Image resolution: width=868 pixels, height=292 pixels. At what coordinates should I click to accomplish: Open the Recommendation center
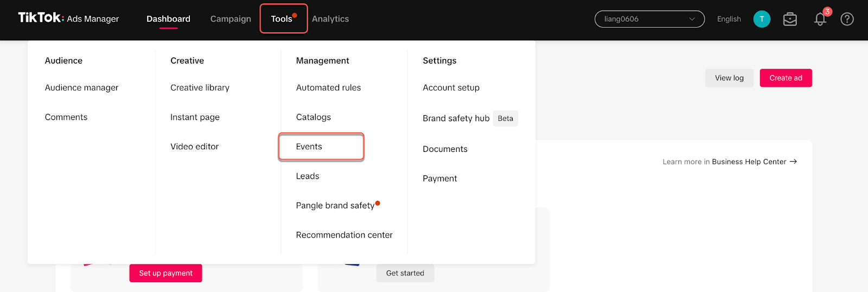[x=344, y=235]
